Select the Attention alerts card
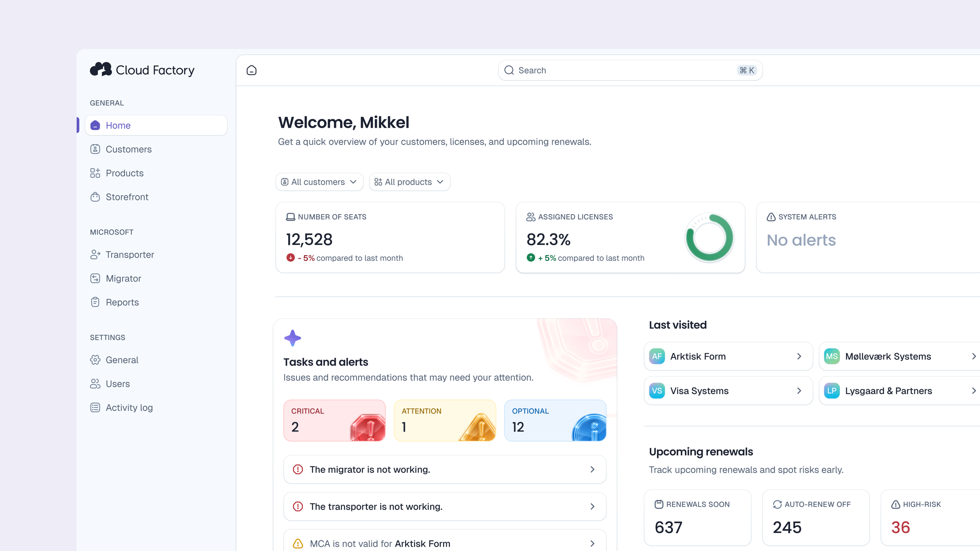Image resolution: width=980 pixels, height=551 pixels. tap(445, 420)
